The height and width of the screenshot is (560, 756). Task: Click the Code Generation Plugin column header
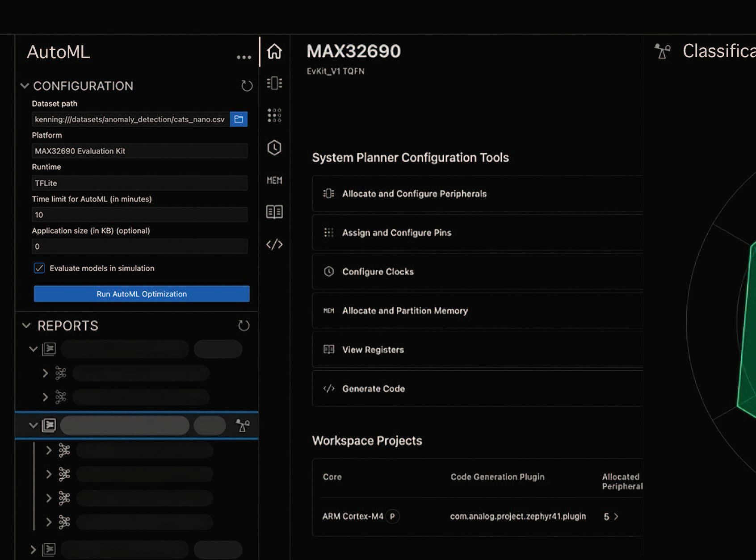pyautogui.click(x=497, y=477)
